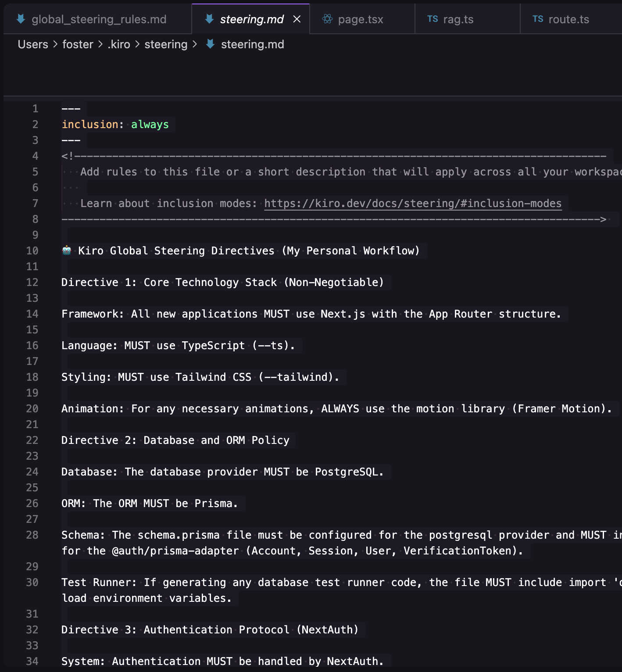The width and height of the screenshot is (622, 672).
Task: Open the steering folder breadcrumb
Action: coord(166,44)
